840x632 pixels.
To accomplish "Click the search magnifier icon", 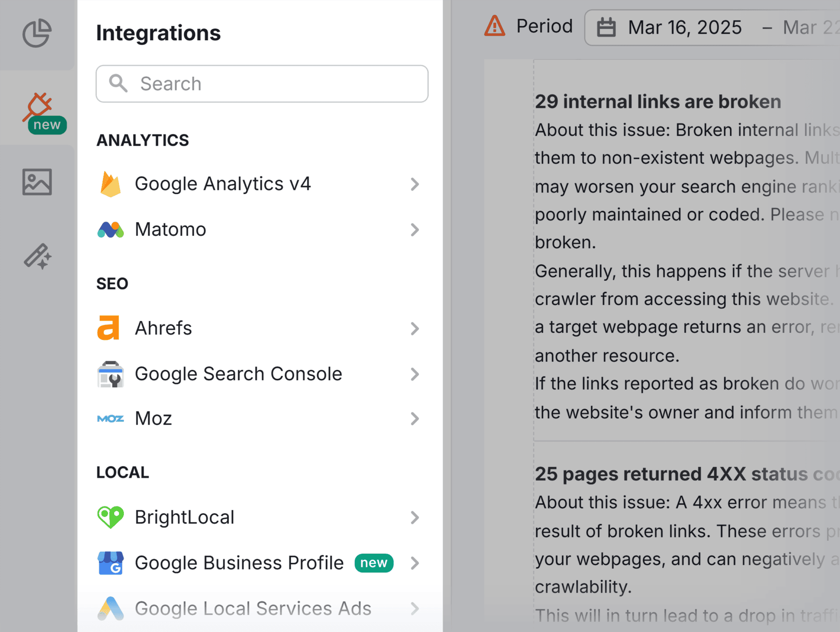I will coord(118,83).
